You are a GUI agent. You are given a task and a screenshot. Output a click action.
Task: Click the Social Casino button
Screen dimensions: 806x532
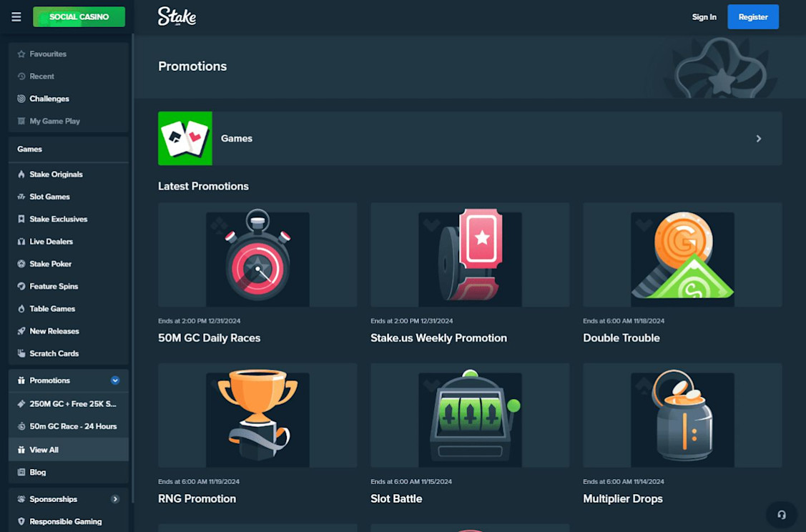click(x=79, y=17)
